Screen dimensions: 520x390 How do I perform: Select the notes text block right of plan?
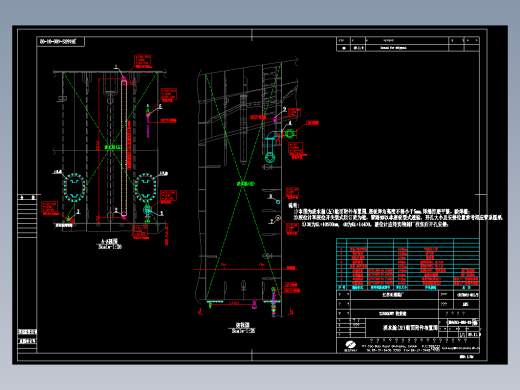point(395,216)
